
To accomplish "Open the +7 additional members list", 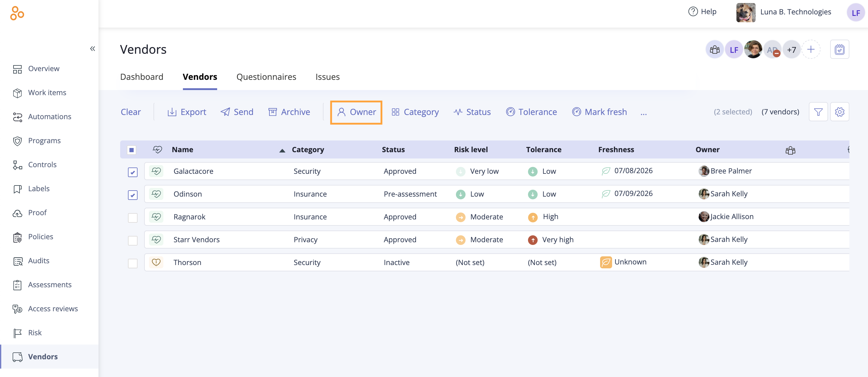I will point(791,50).
